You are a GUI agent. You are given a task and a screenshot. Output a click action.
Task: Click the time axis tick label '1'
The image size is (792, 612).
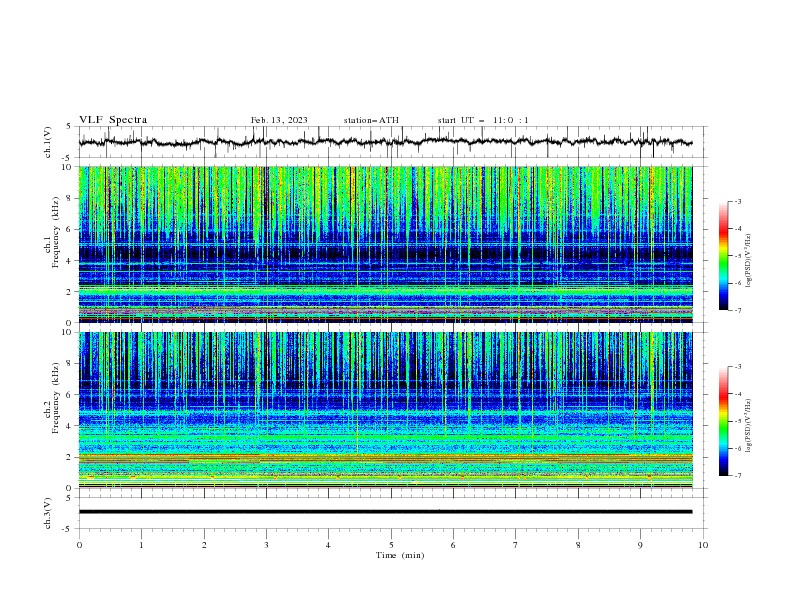coord(141,545)
